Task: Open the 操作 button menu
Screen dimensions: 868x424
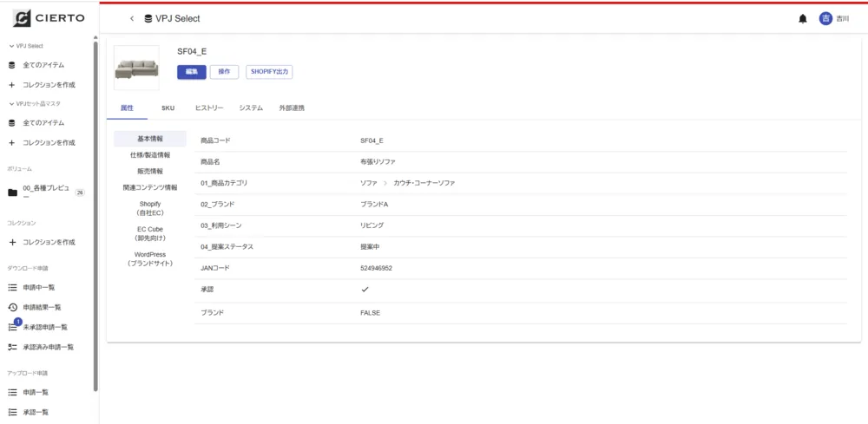Action: click(x=224, y=72)
